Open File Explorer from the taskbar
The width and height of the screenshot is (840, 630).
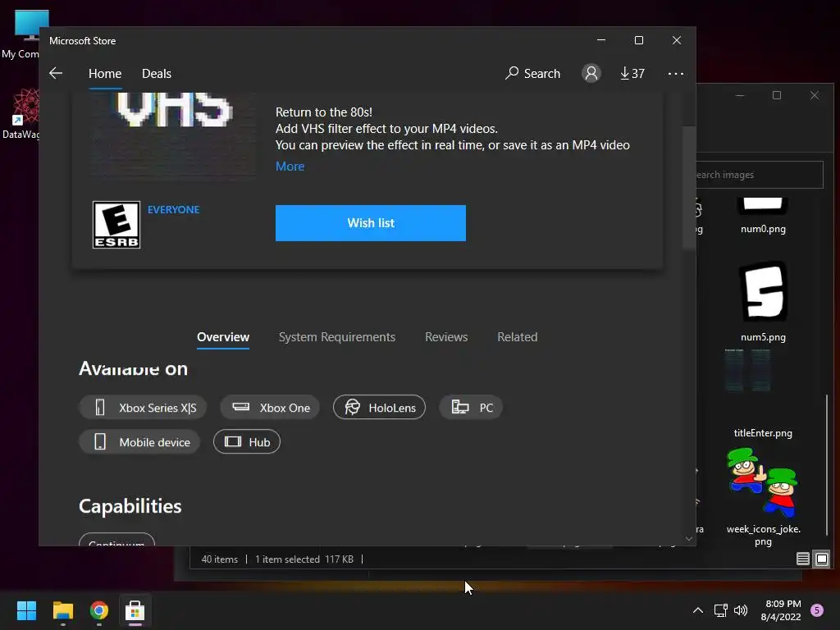tap(62, 610)
